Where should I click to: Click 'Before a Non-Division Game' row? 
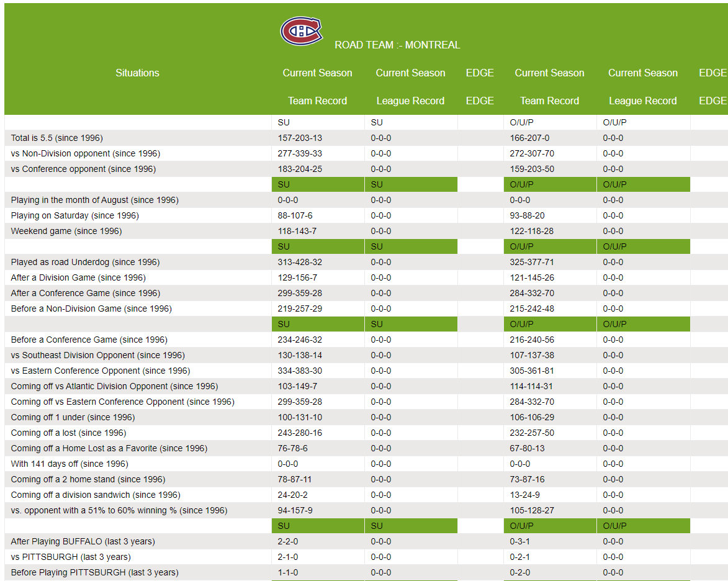[366, 309]
